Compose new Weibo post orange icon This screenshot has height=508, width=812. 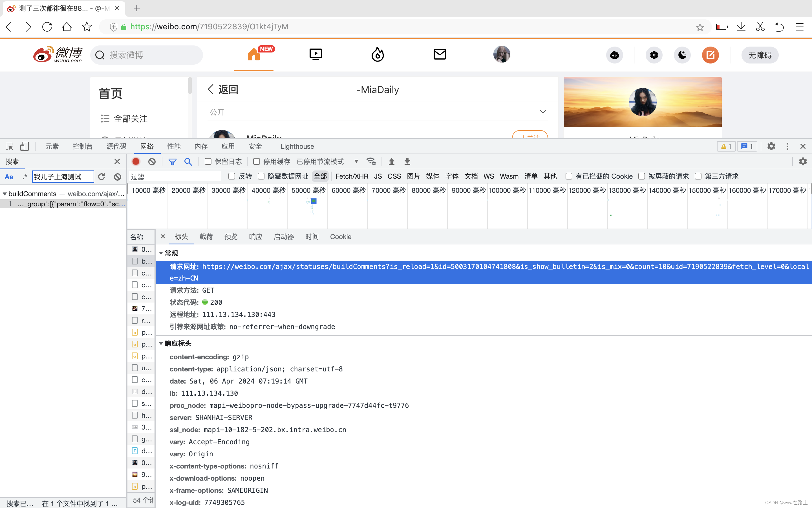click(710, 55)
